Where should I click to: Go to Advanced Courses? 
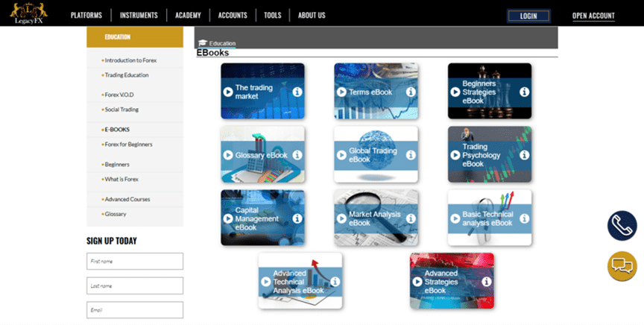click(127, 199)
